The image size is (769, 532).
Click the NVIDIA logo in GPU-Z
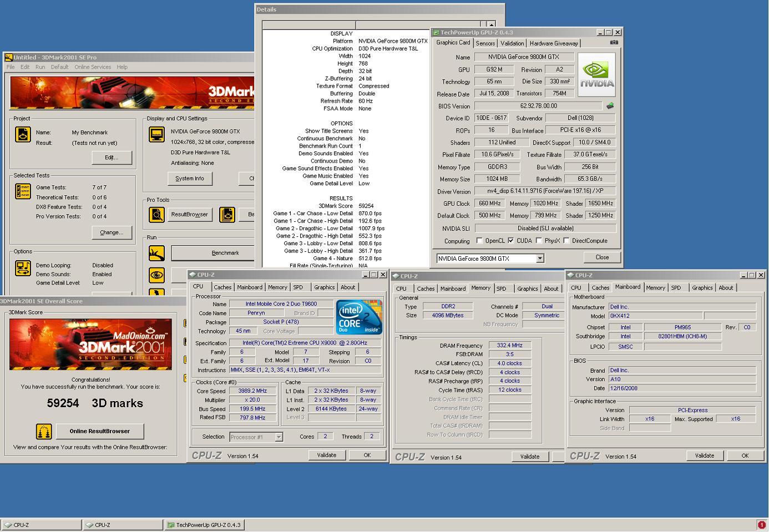coord(596,75)
